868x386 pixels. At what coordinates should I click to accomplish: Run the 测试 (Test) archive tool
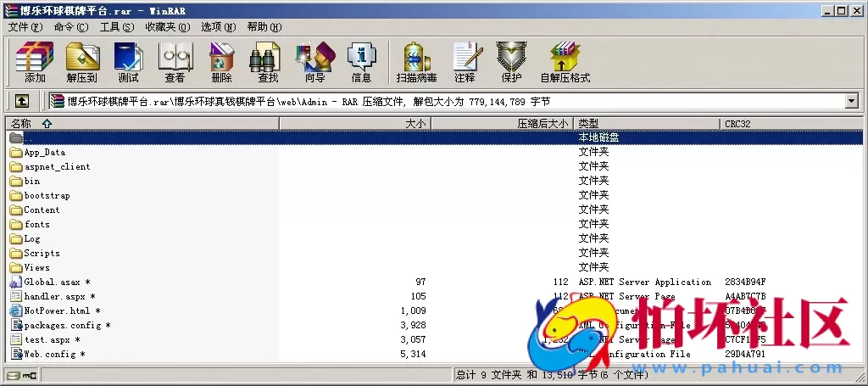[x=129, y=61]
